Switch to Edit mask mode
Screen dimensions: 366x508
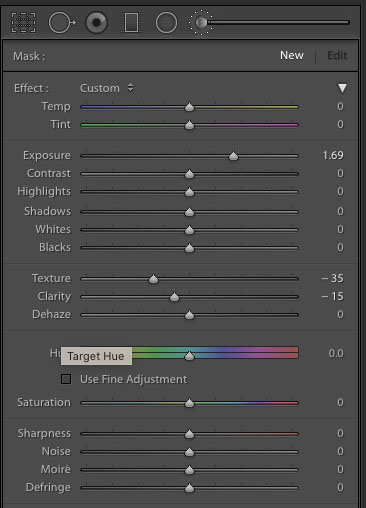point(337,55)
